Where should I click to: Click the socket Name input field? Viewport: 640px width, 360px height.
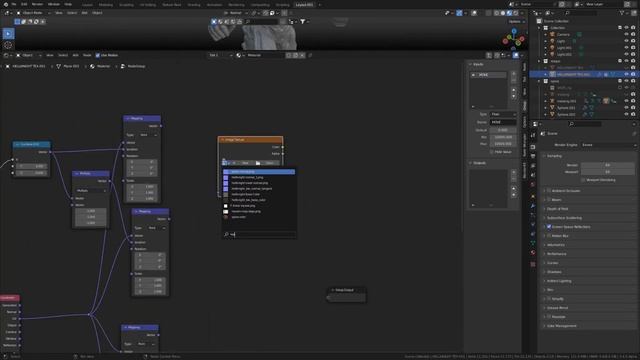(503, 122)
